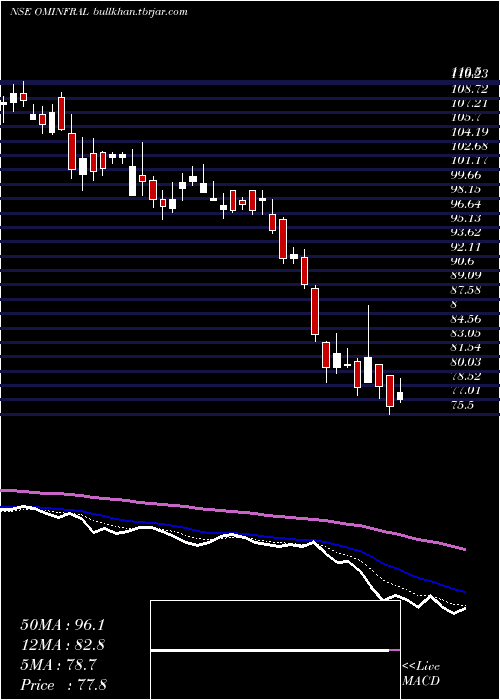Viewport: 500px width, 700px height.
Task: Click the 105.7 price level label
Action: click(x=466, y=117)
